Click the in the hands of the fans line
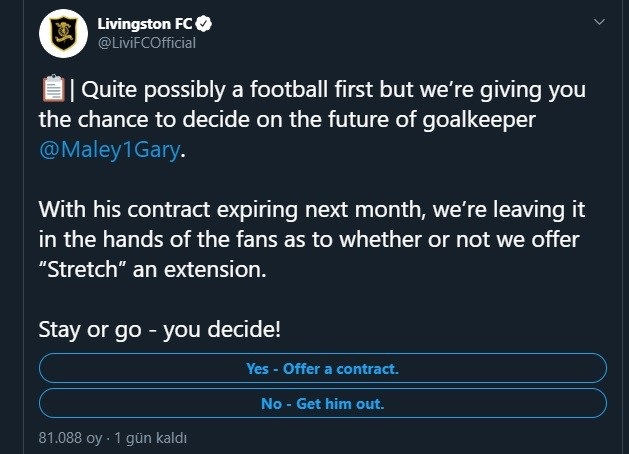Image resolution: width=629 pixels, height=454 pixels. pyautogui.click(x=309, y=239)
